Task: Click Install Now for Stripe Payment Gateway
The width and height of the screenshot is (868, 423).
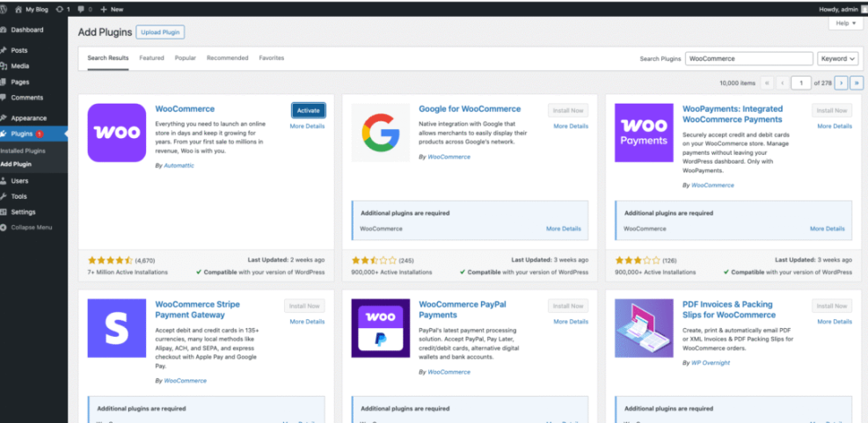Action: pyautogui.click(x=304, y=306)
